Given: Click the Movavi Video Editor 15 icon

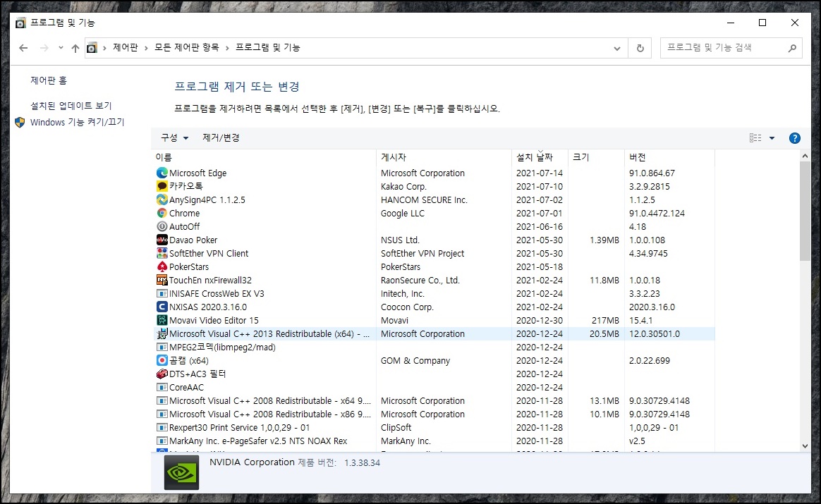Looking at the screenshot, I should click(162, 320).
